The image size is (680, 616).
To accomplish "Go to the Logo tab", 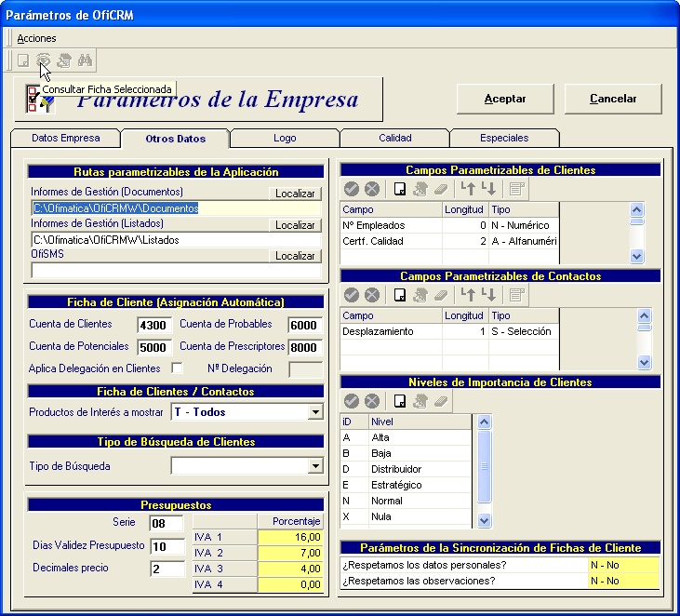I will click(285, 138).
